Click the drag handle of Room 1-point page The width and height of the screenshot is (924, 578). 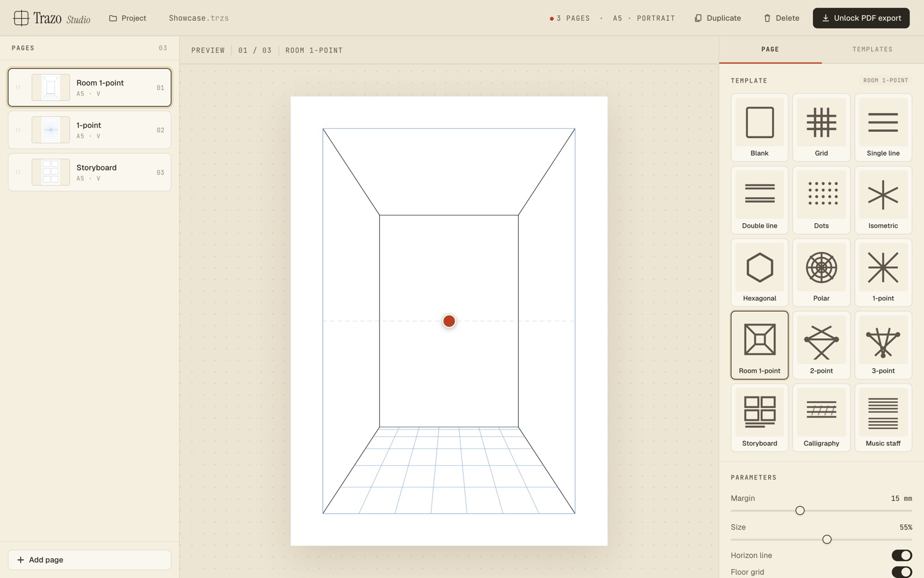point(18,88)
